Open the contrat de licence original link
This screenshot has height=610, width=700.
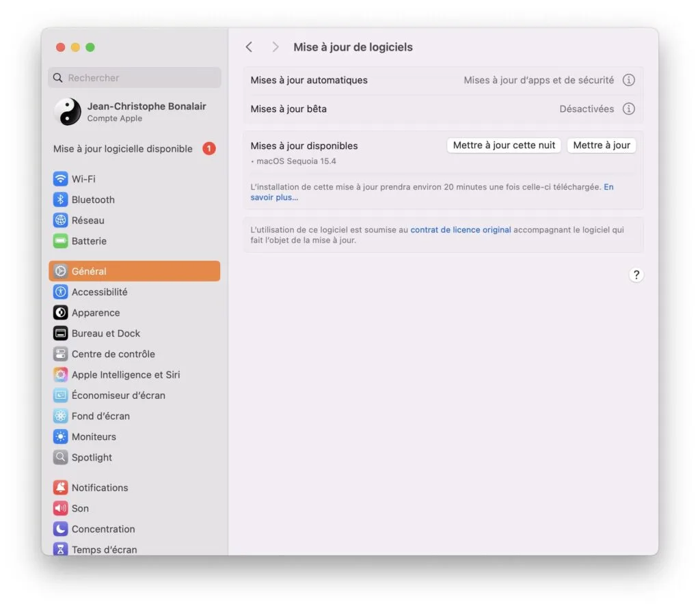pos(460,230)
